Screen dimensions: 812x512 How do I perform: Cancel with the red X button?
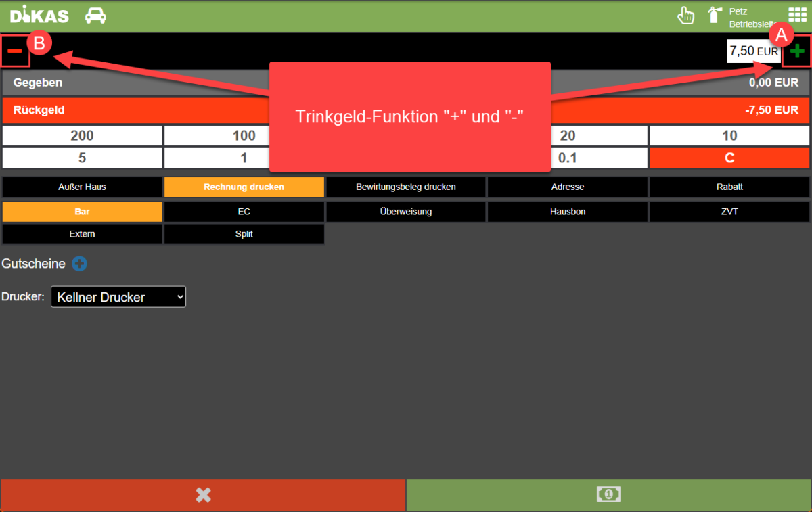coord(203,495)
